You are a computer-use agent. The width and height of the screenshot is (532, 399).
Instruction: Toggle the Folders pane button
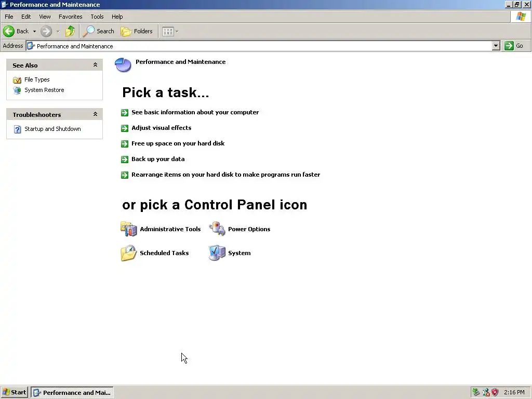click(137, 31)
